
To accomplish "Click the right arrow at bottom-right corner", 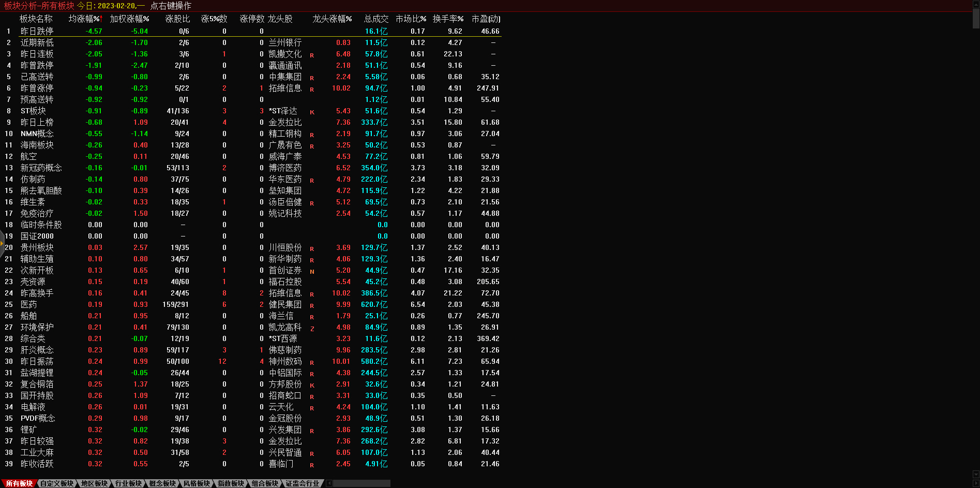I will 976,483.
